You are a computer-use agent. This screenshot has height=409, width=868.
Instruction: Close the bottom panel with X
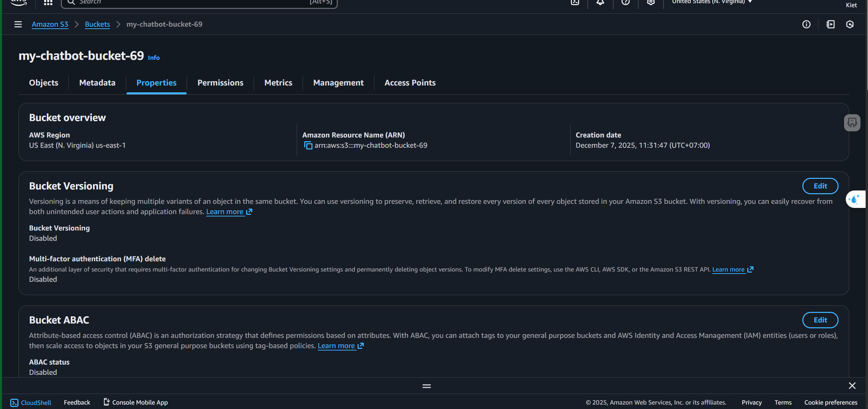tap(852, 386)
